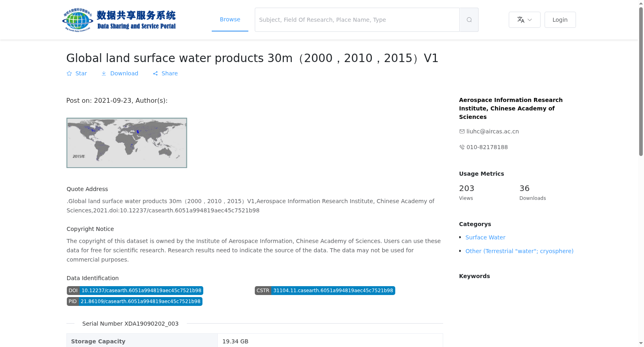Click the PID identifier badge
The width and height of the screenshot is (644, 347).
point(134,301)
